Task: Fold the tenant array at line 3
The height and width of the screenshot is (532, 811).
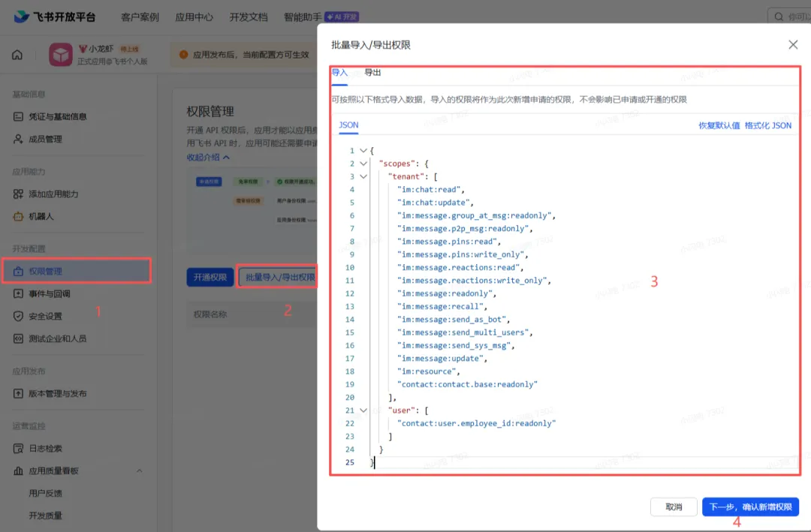Action: click(x=363, y=176)
